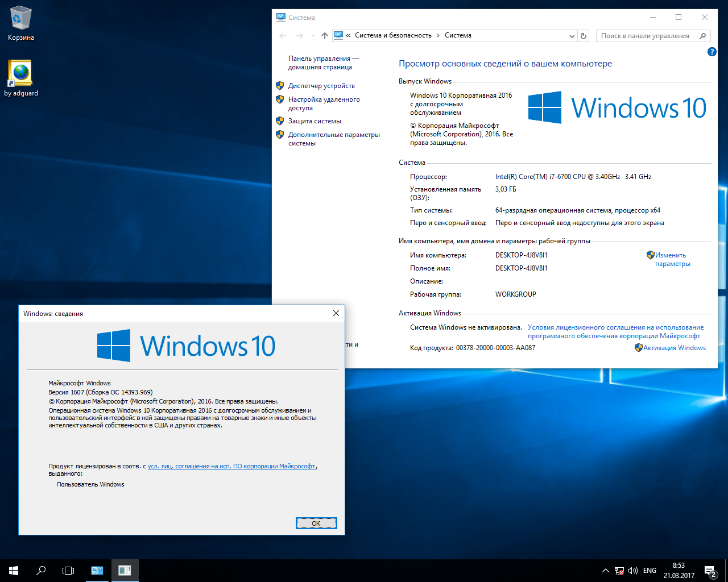The height and width of the screenshot is (582, 728).
Task: Show hidden tray icons chevron
Action: coord(606,571)
